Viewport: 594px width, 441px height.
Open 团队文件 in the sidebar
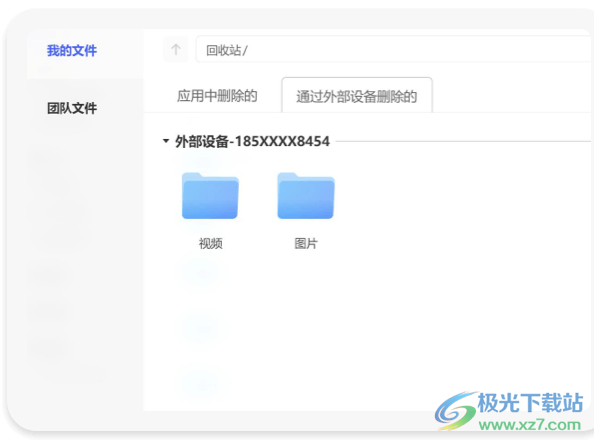click(72, 108)
